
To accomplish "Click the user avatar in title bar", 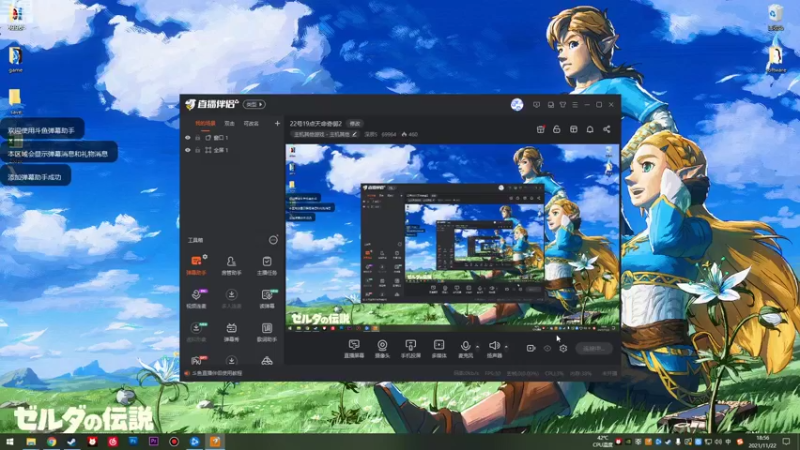I will point(517,105).
